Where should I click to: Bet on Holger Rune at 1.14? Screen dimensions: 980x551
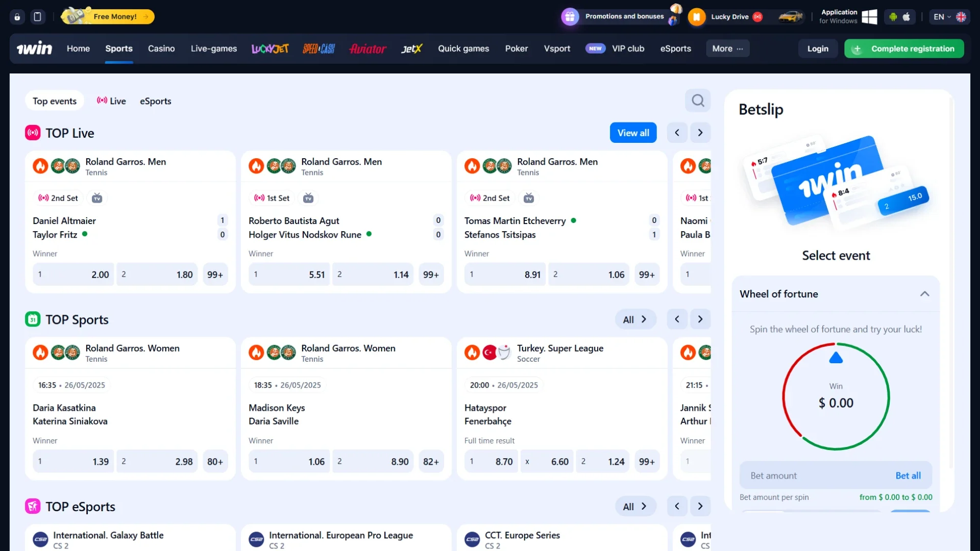(x=373, y=274)
